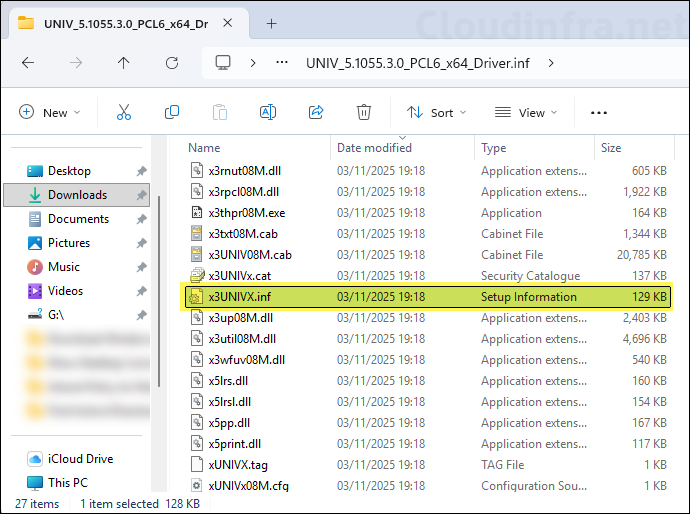Open the address bar path ellipsis

282,63
